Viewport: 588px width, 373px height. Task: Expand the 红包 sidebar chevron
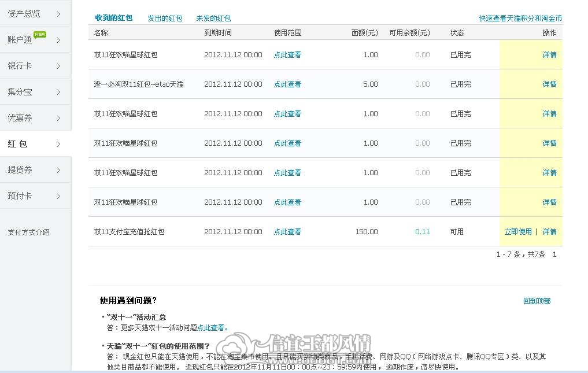pos(58,144)
